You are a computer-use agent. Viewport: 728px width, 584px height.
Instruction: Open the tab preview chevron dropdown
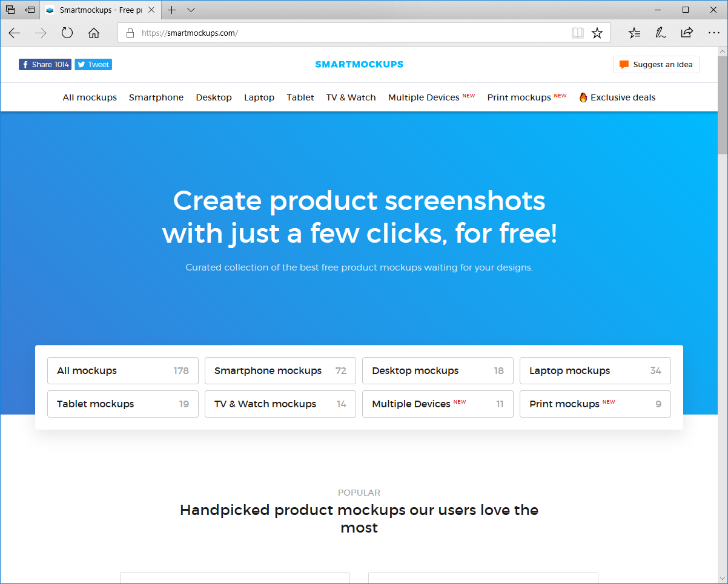point(191,10)
